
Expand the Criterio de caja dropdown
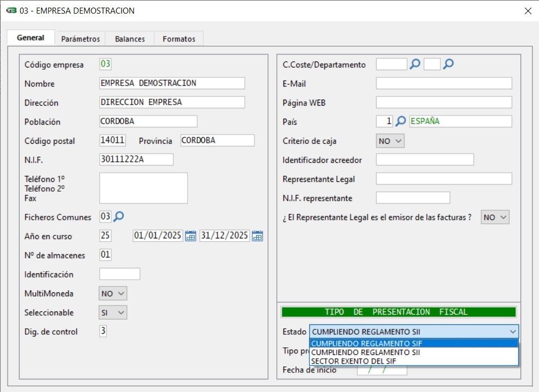(390, 140)
